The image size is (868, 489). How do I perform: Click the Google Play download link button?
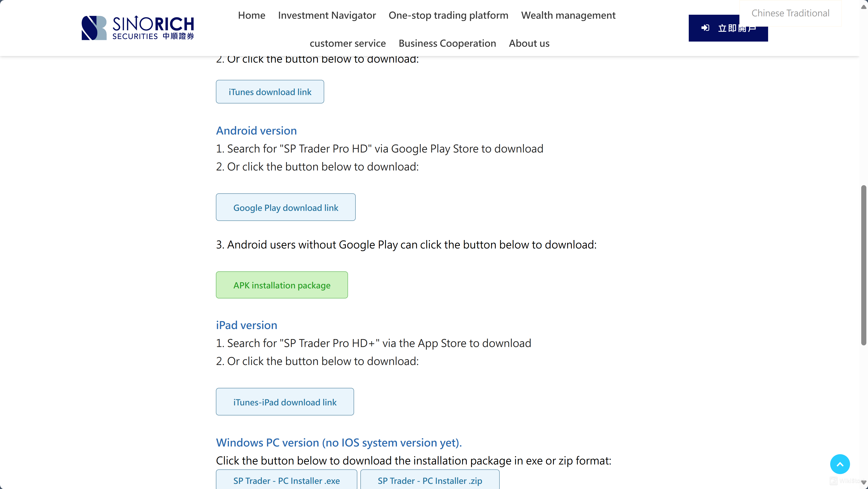coord(285,207)
